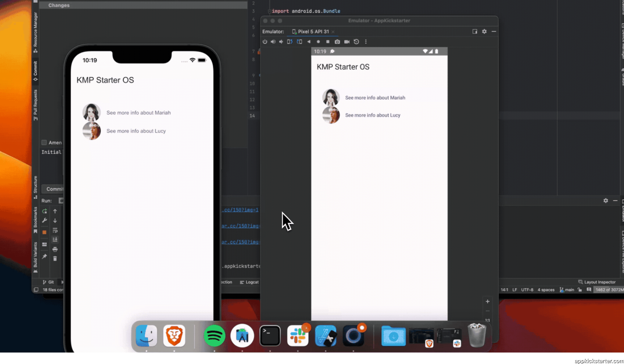Screen dimensions: 624x364
Task: Rotate emulator left icon
Action: coord(290,42)
